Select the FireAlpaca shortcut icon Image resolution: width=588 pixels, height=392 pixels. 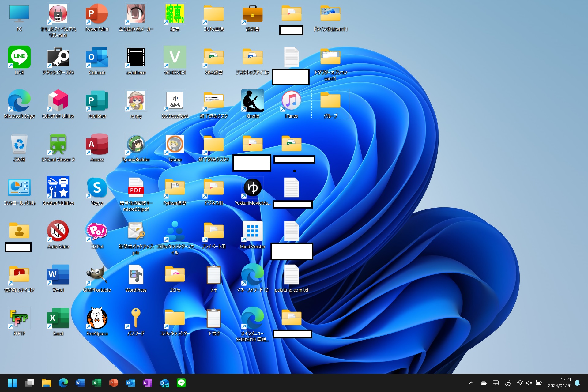point(97,318)
